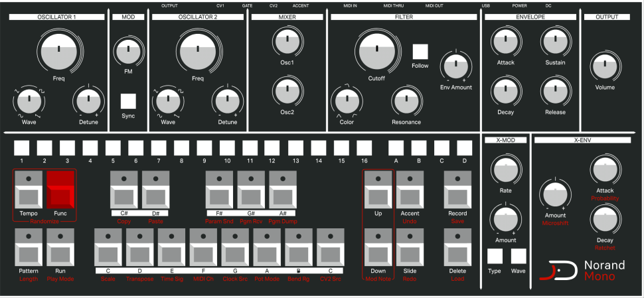Click the Tempo key
This screenshot has height=298, width=644.
(29, 189)
